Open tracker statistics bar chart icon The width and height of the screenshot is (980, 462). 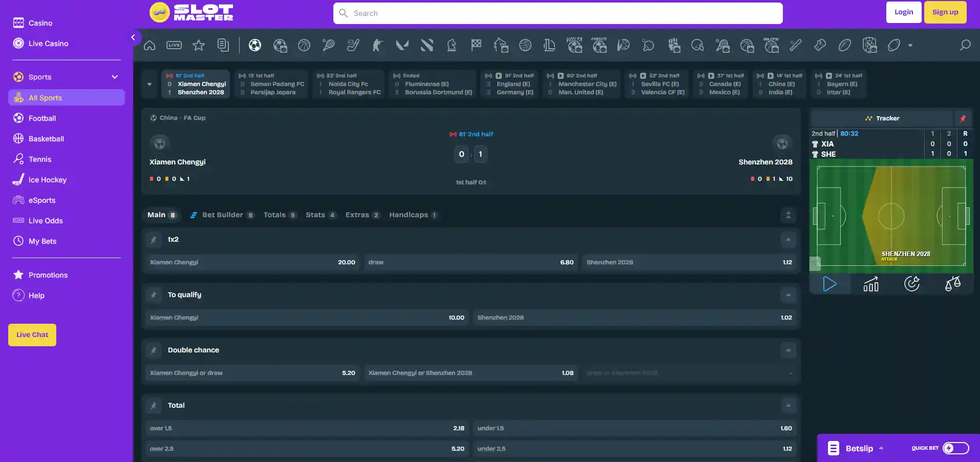tap(871, 284)
